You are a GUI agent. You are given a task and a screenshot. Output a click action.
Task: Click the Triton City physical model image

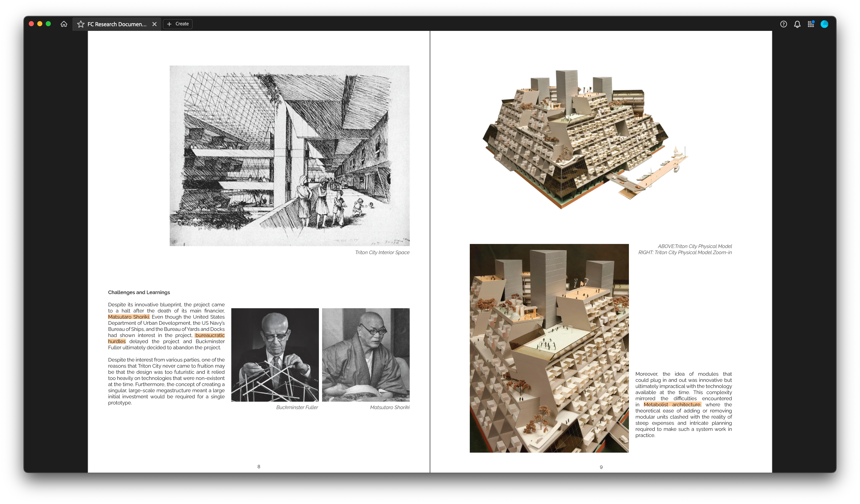(585, 139)
